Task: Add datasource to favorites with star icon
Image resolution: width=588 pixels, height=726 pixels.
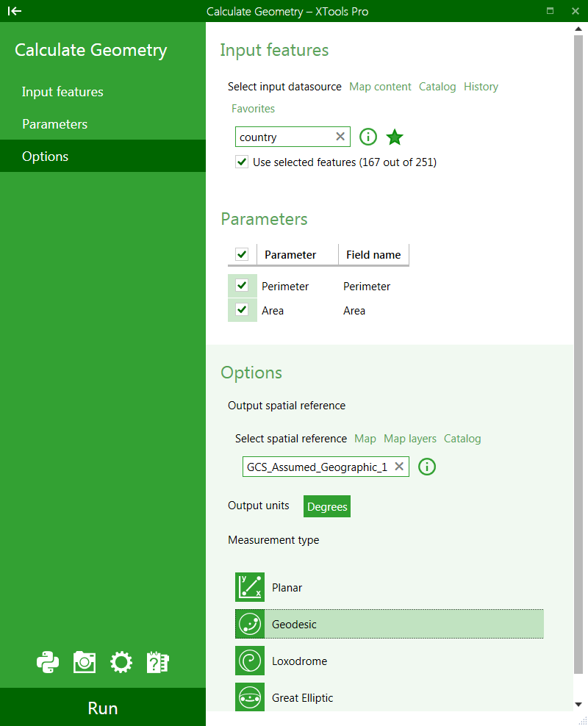Action: (395, 137)
